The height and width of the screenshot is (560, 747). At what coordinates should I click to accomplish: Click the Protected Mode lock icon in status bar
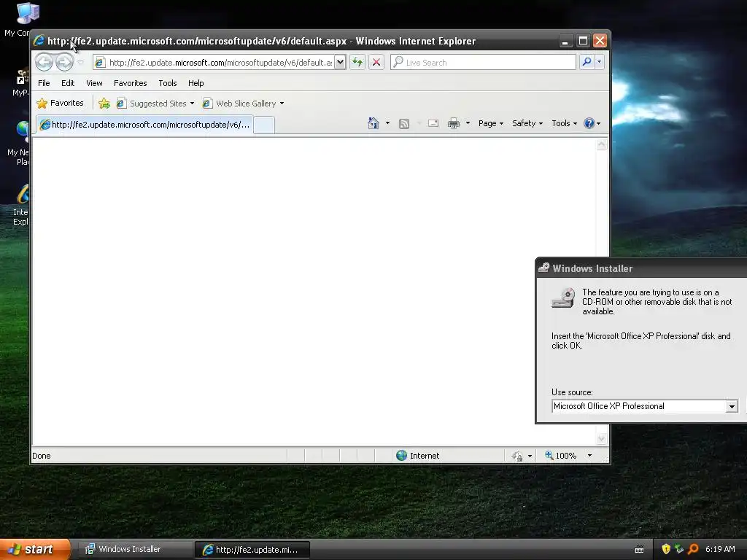click(x=517, y=456)
